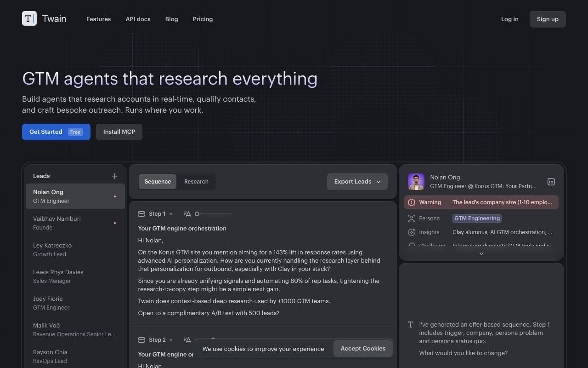Viewport: 588px width, 368px height.
Task: Select lead Lewis Rhys Davies
Action: tap(75, 276)
